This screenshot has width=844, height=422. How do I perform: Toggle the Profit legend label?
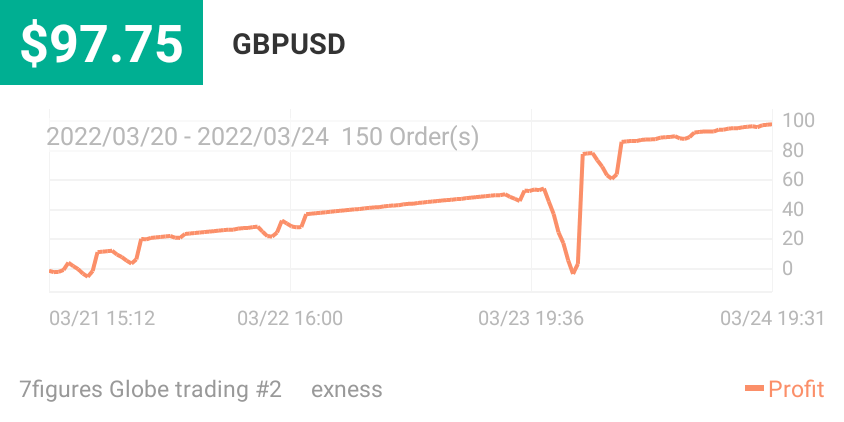pos(796,389)
